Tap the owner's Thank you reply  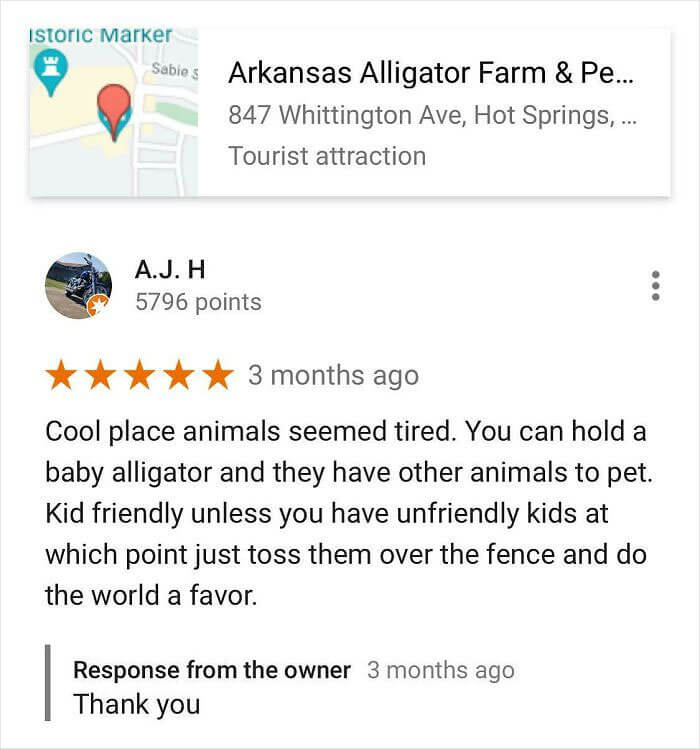tap(137, 705)
